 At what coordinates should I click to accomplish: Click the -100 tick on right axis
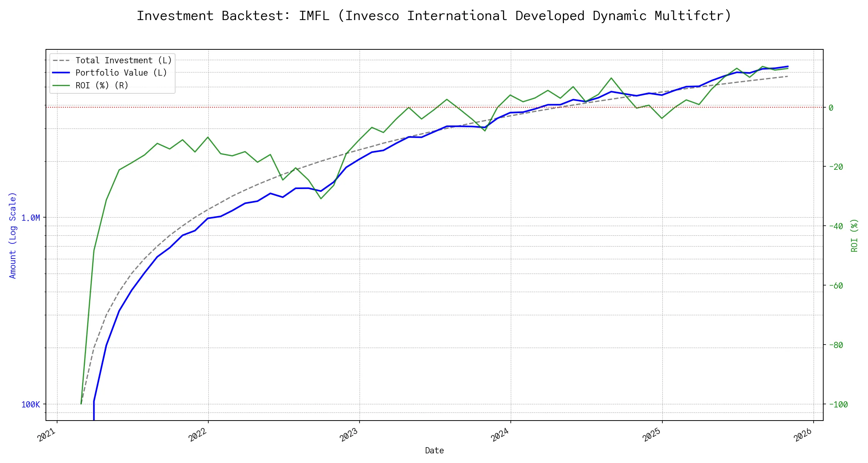coord(838,405)
